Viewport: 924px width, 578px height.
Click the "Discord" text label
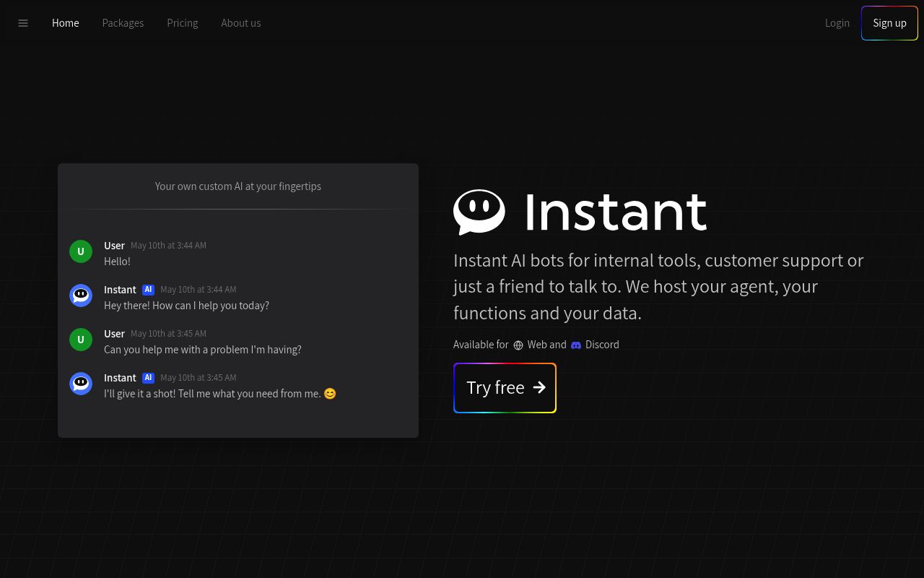pyautogui.click(x=602, y=345)
